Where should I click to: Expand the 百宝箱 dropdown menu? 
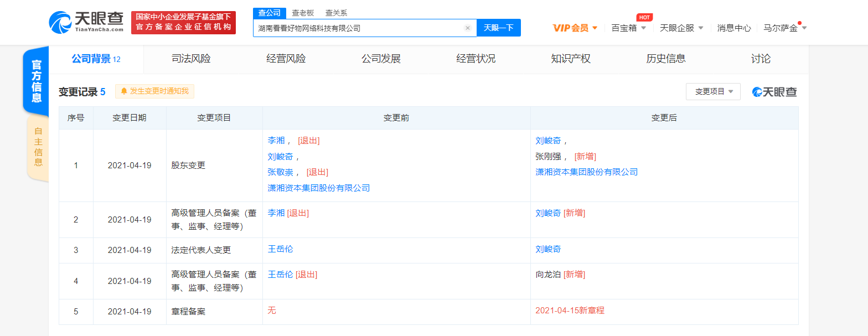coord(628,28)
